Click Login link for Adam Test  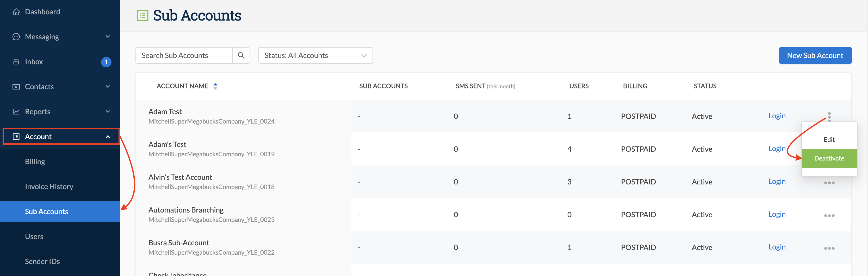point(777,116)
